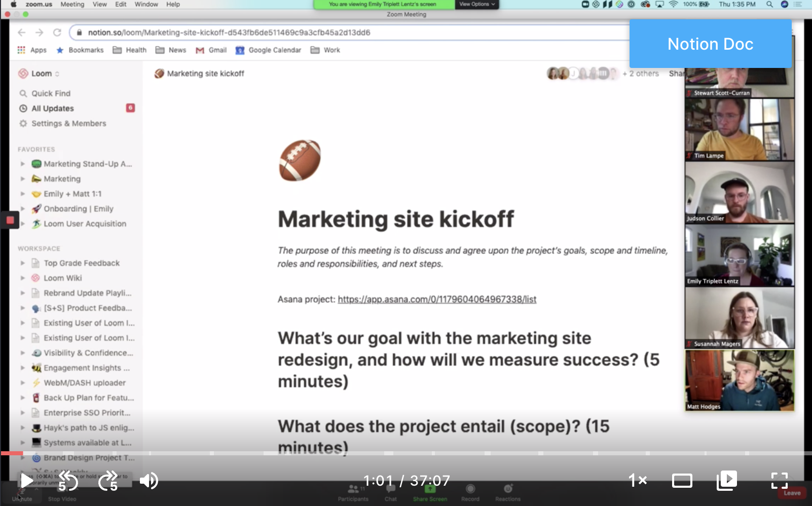Screen dimensions: 812x506
Task: Toggle Stop Video in Zoom
Action: 62,494
